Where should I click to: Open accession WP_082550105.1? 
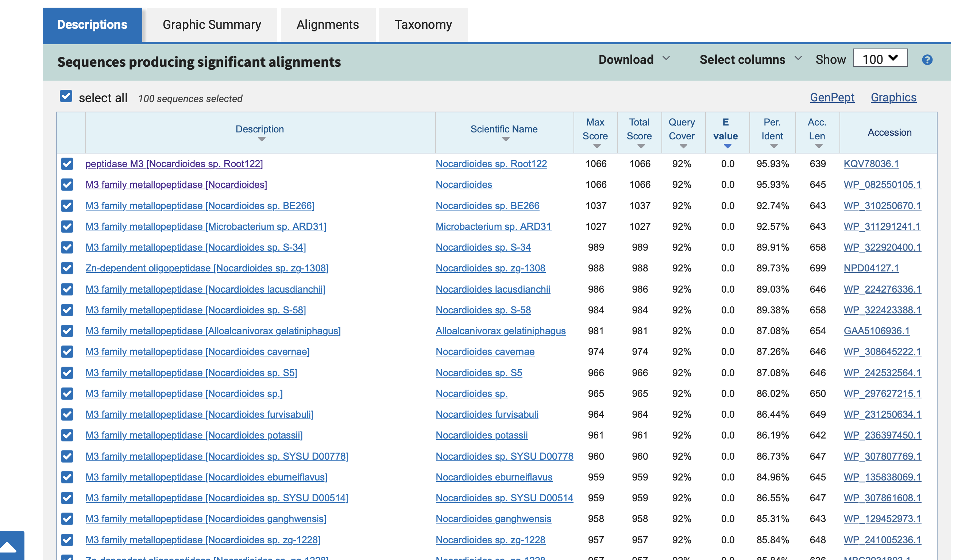[x=882, y=185]
